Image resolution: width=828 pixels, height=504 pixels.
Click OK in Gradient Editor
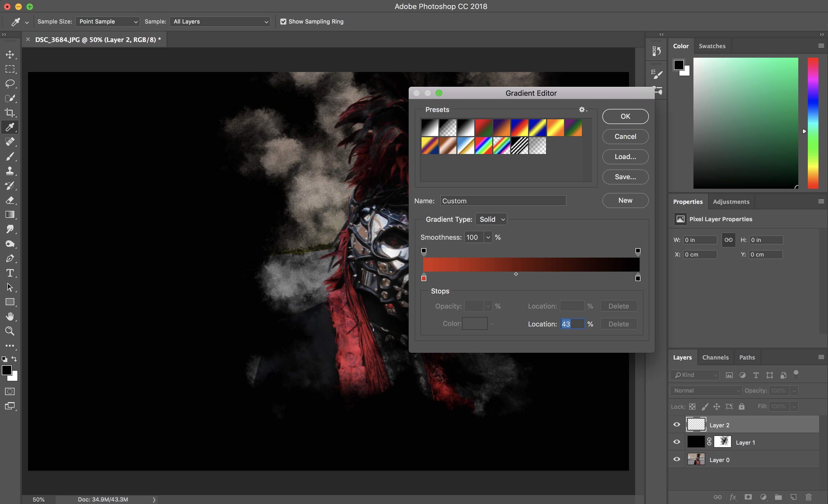(625, 116)
